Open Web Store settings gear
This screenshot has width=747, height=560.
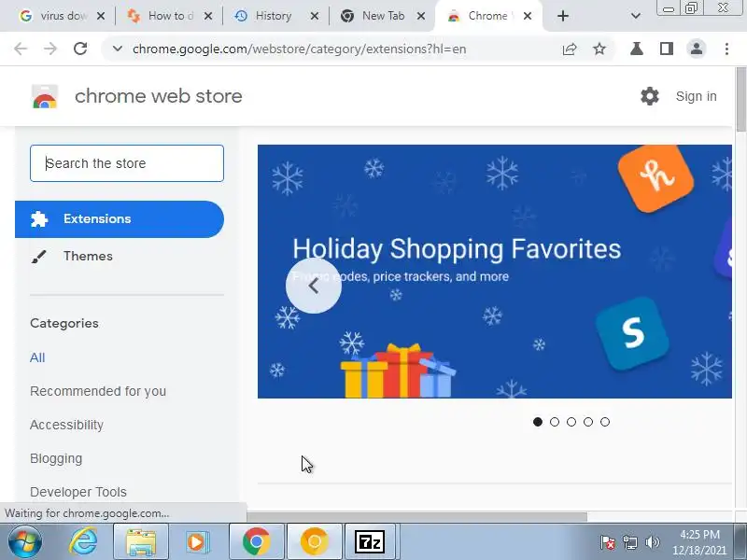pos(649,96)
